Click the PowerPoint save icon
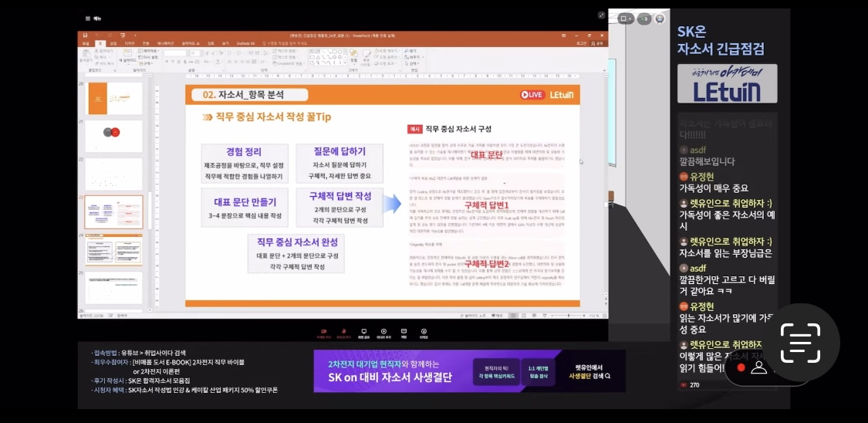The width and height of the screenshot is (868, 423). (85, 36)
